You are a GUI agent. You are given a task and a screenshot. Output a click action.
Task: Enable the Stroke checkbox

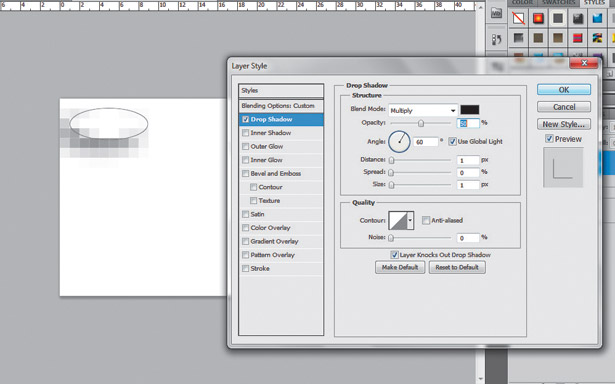(x=246, y=268)
